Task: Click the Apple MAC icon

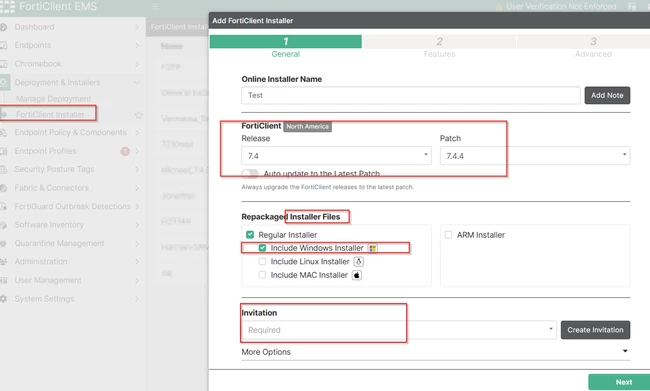Action: pos(357,275)
